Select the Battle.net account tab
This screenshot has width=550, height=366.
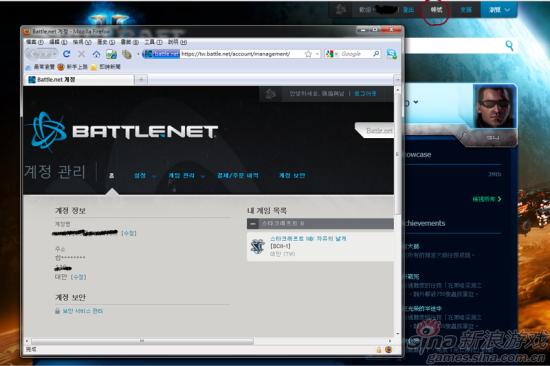pyautogui.click(x=79, y=80)
